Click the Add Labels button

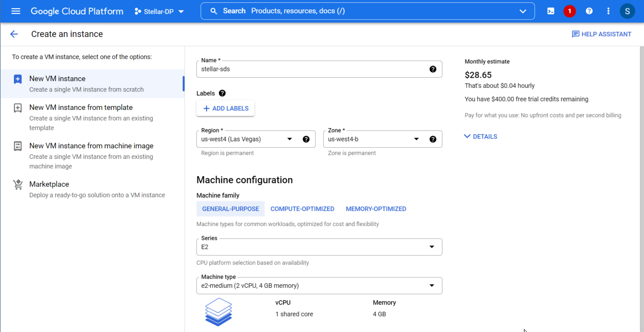coord(225,108)
